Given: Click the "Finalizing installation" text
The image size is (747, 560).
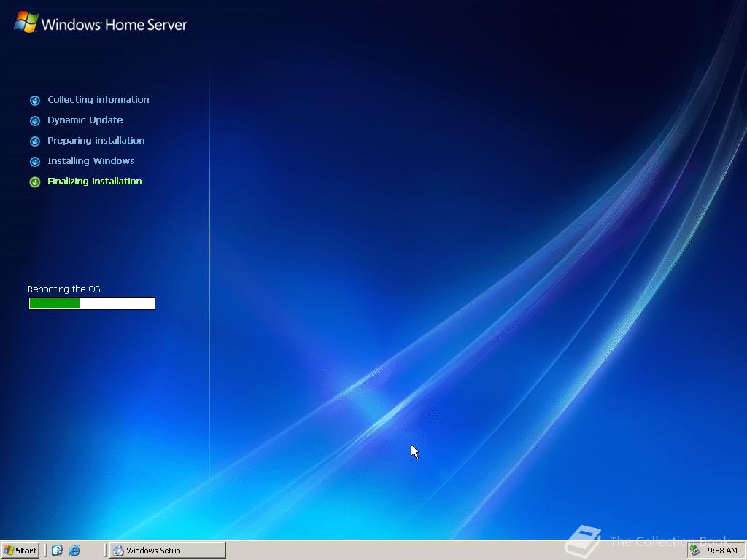Looking at the screenshot, I should tap(94, 182).
